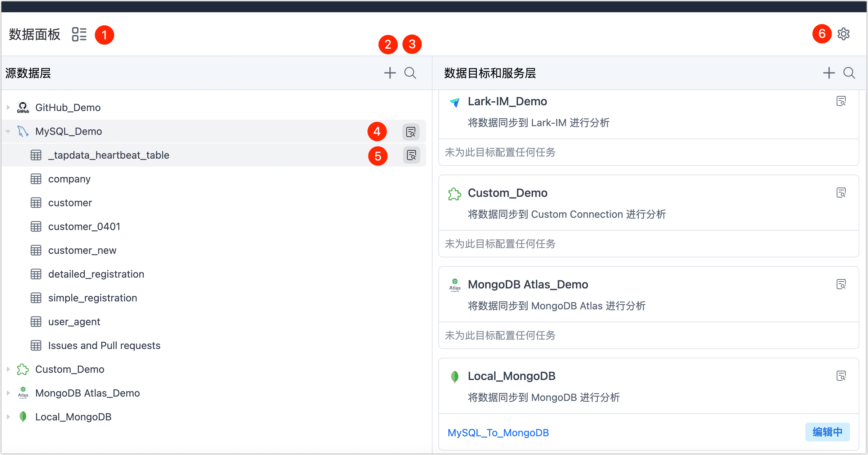Screen dimensions: 868x455
Task: Open the settings gear icon
Action: (844, 34)
